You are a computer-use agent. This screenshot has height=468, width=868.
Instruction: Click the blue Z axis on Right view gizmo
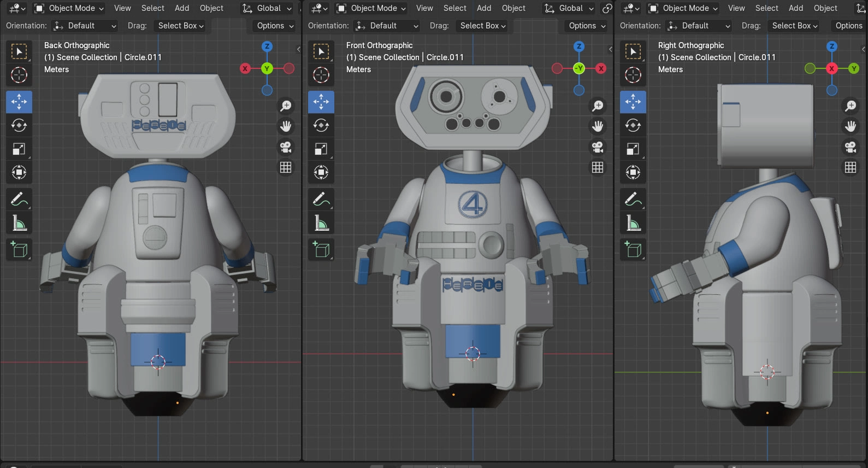click(831, 46)
